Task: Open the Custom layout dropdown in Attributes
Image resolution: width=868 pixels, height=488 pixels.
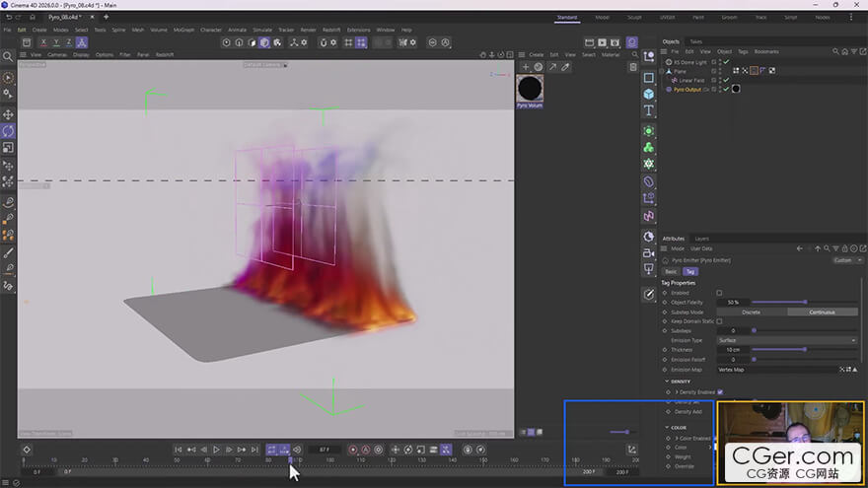Action: pyautogui.click(x=844, y=260)
